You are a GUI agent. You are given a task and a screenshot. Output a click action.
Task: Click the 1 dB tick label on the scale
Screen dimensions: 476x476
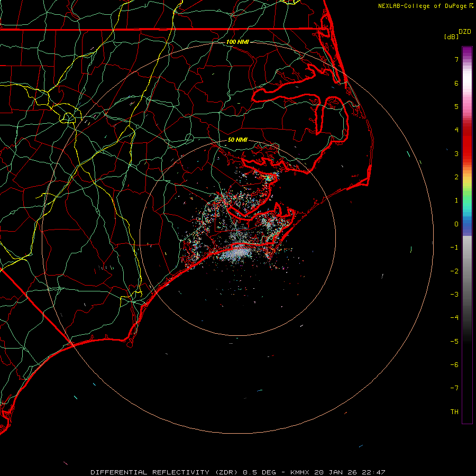pos(456,200)
